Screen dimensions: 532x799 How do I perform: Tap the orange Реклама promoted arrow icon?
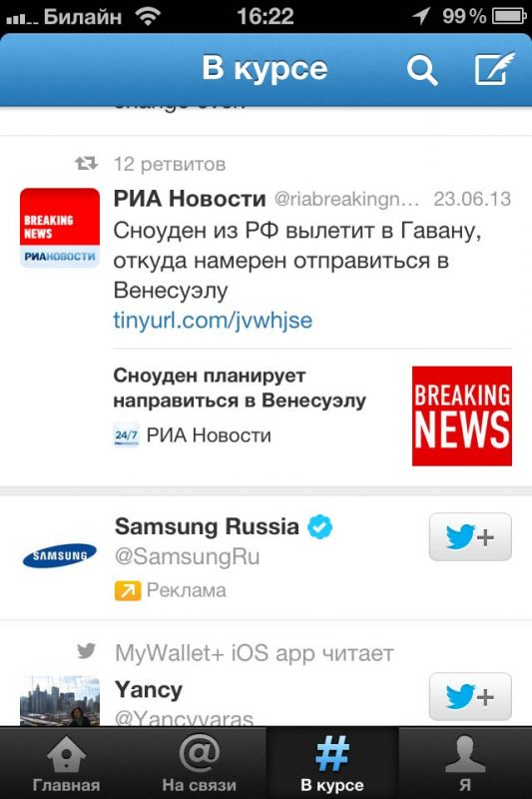click(128, 590)
